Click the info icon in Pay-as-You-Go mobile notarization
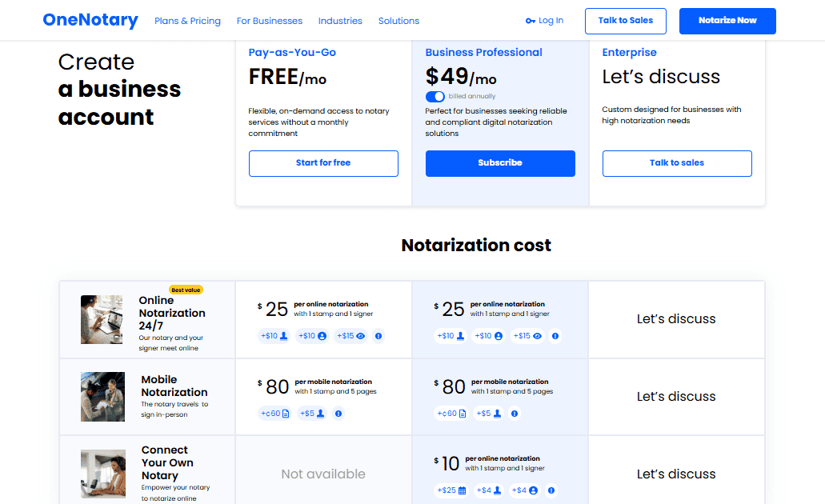Screen dimensions: 825x504 (338, 414)
